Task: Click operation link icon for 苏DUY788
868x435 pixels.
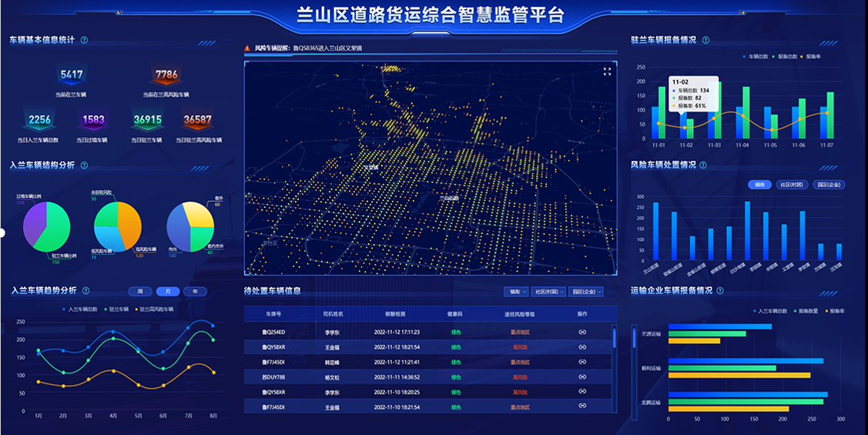Action: (x=582, y=377)
